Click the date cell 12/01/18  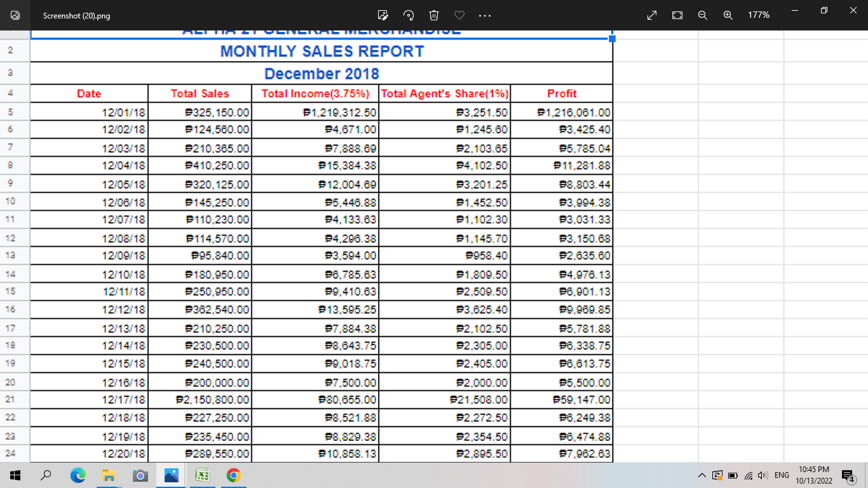point(124,112)
